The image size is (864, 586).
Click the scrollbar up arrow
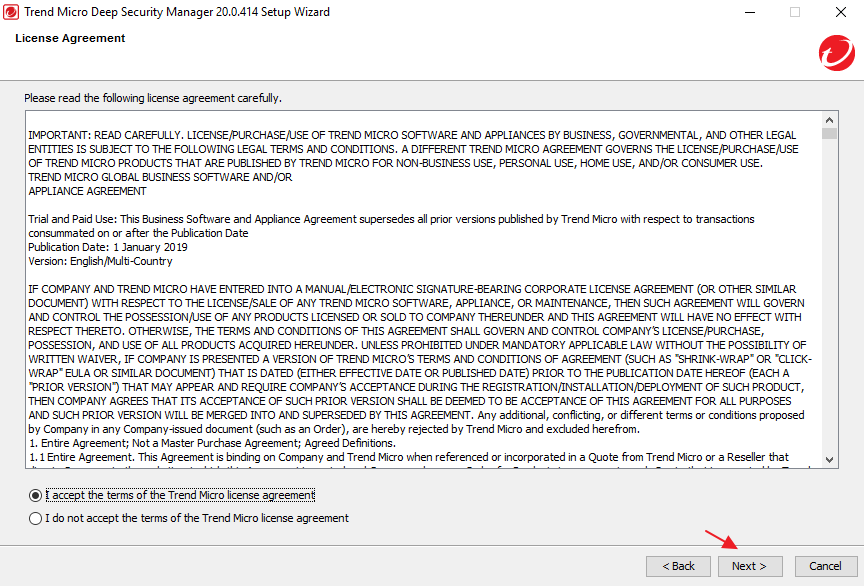pyautogui.click(x=829, y=119)
